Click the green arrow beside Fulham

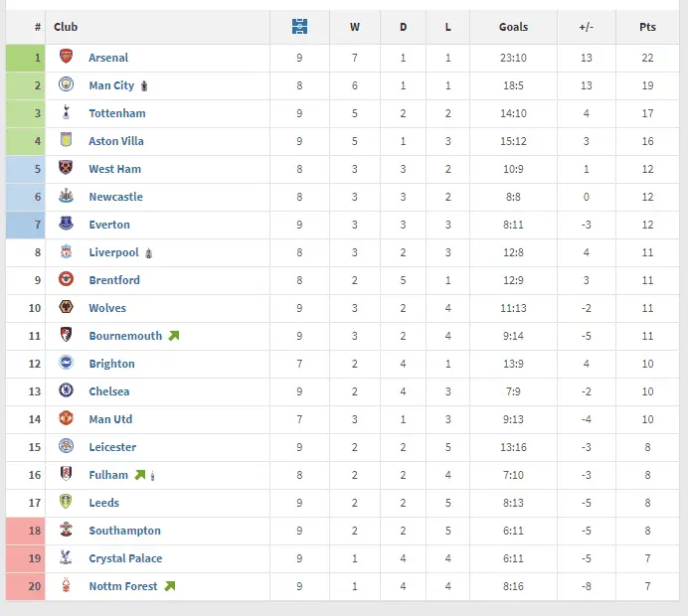click(140, 475)
